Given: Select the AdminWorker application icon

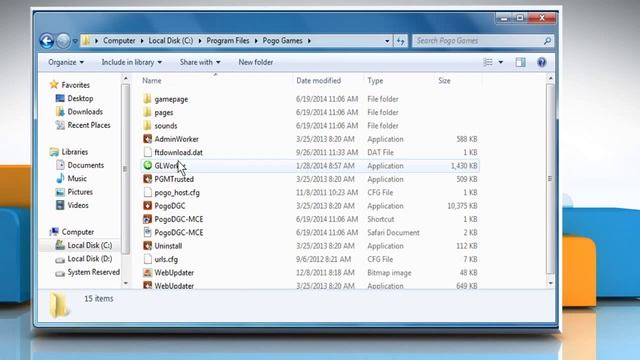Looking at the screenshot, I should pos(147,139).
